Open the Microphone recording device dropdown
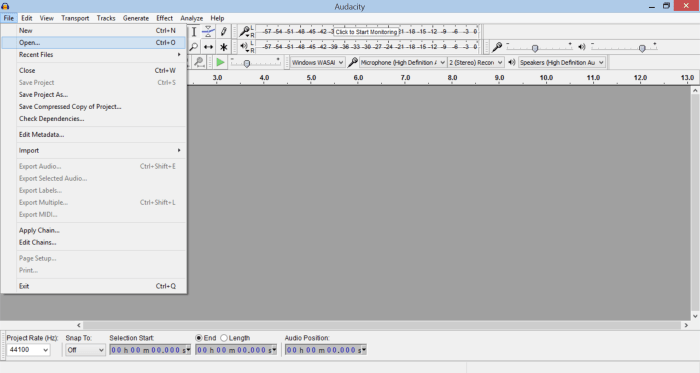The image size is (700, 373). coord(403,62)
